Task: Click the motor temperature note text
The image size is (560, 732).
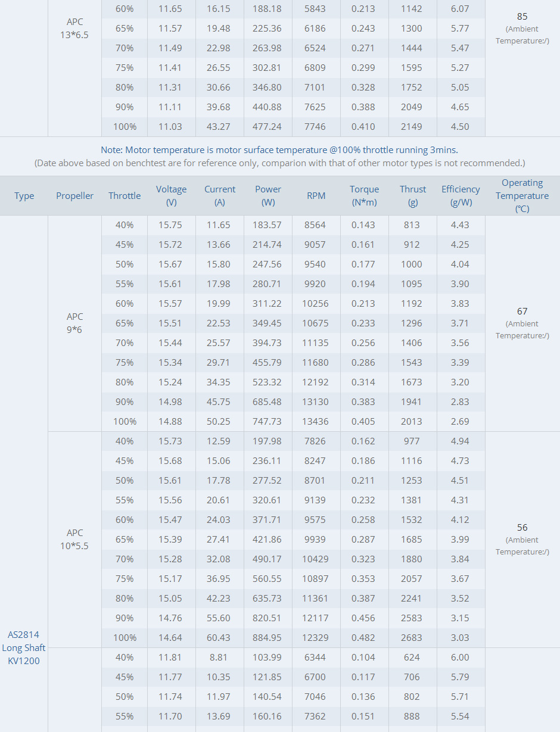Action: [x=279, y=150]
